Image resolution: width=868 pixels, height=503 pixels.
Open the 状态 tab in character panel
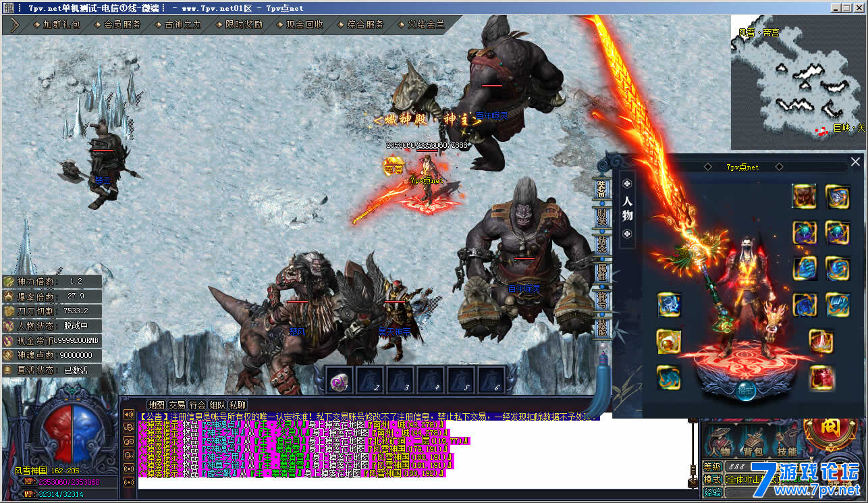pyautogui.click(x=602, y=245)
